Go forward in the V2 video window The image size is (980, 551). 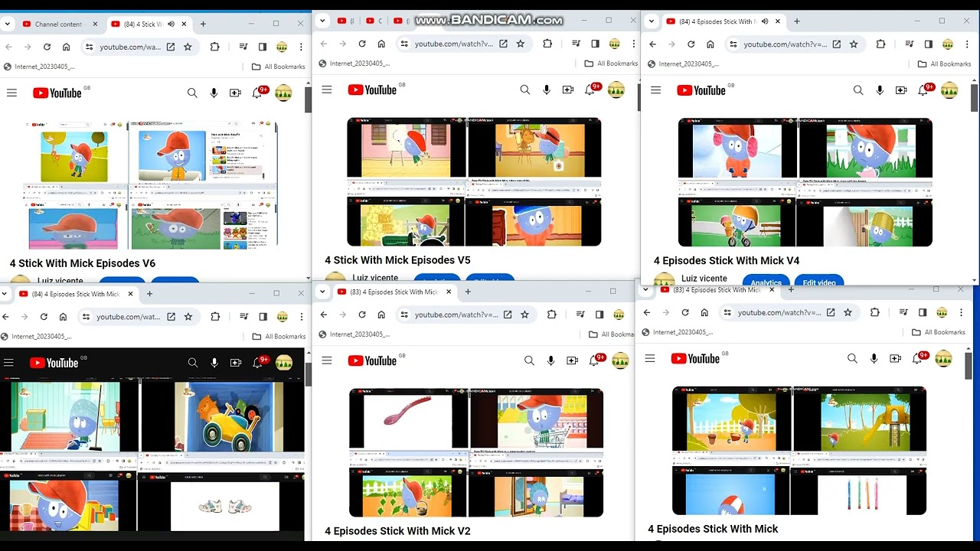[342, 315]
